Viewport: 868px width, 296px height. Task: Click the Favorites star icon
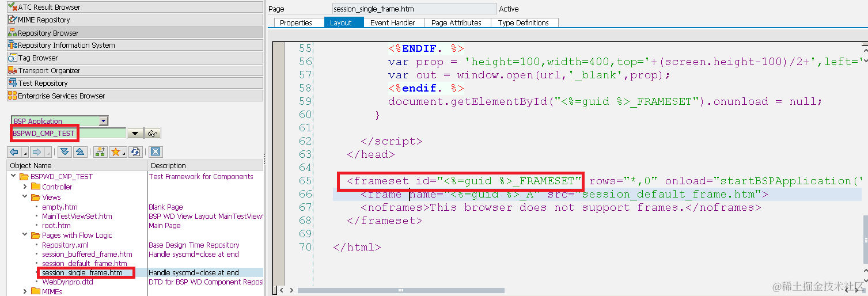(x=116, y=152)
